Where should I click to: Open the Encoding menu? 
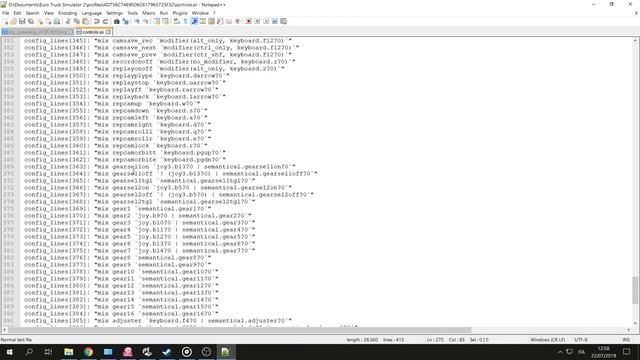point(67,13)
